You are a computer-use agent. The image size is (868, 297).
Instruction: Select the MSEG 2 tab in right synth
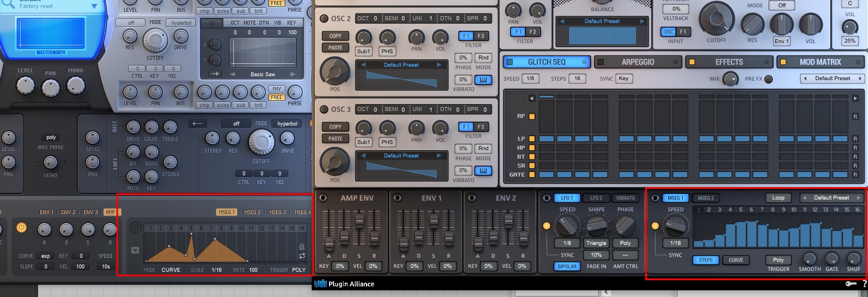point(705,198)
